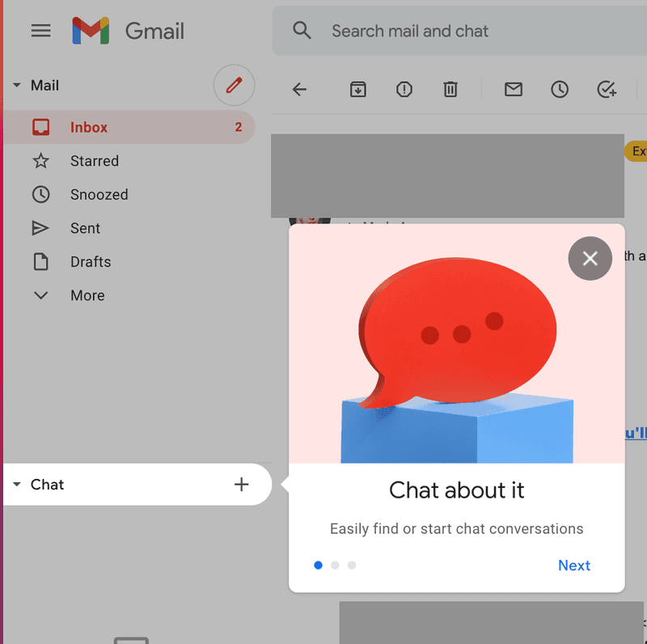
Task: Delete the selected email
Action: pos(450,89)
